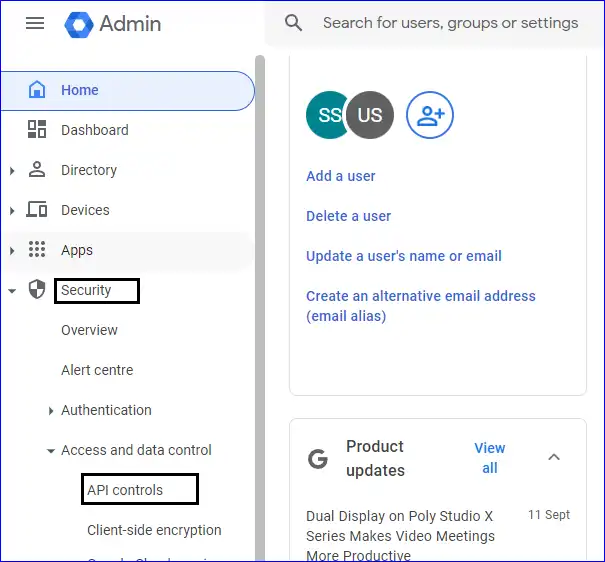The width and height of the screenshot is (605, 562).
Task: Collapse the Security section arrow
Action: [x=12, y=291]
